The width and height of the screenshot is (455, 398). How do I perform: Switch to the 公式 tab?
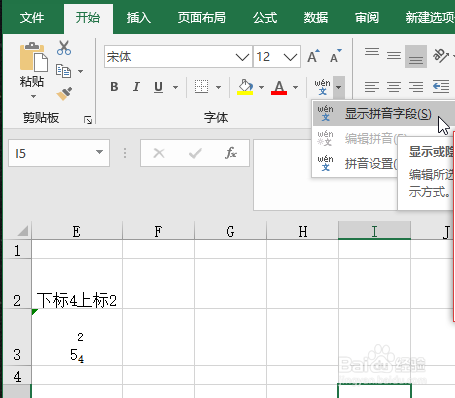(x=265, y=18)
